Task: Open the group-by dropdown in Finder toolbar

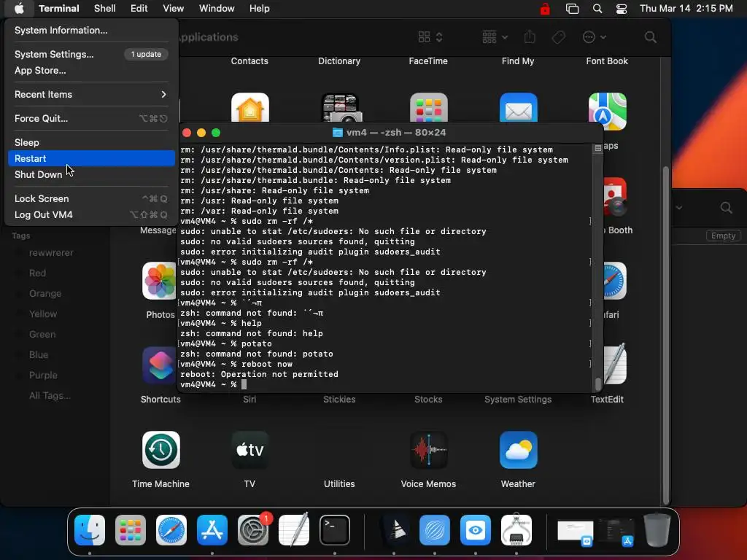Action: [x=495, y=36]
